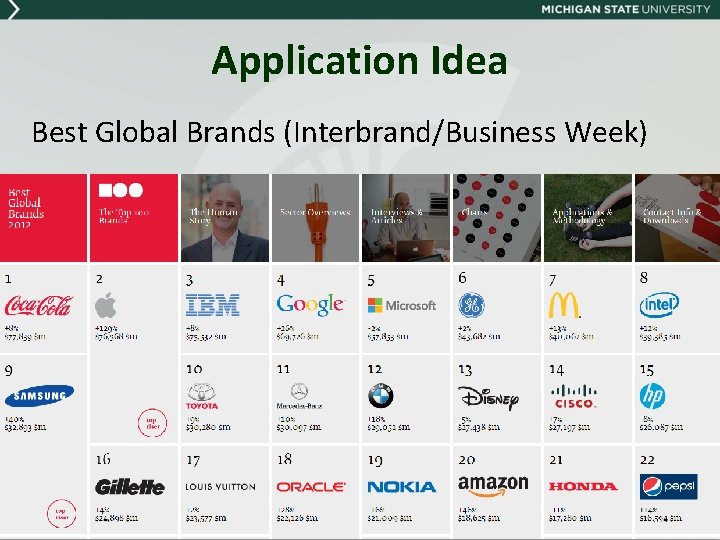
Task: Open the Nokia logo ranked 19
Action: pos(402,487)
